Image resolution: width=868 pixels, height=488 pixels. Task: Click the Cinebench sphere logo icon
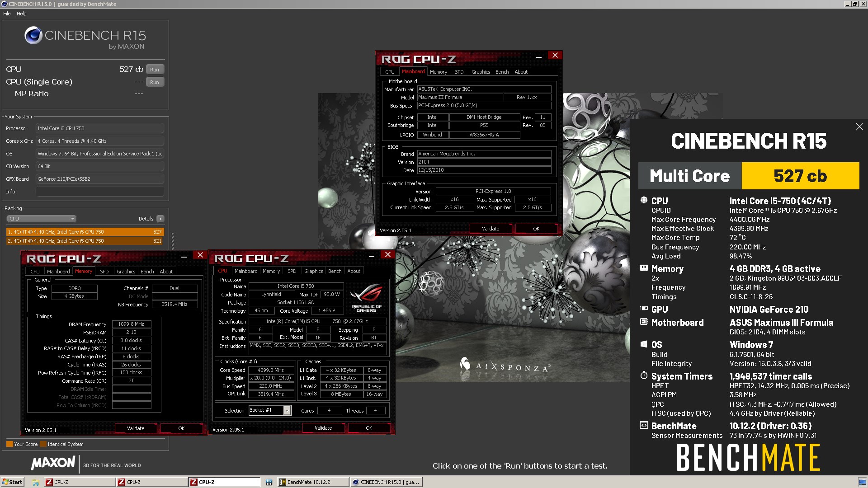click(33, 35)
